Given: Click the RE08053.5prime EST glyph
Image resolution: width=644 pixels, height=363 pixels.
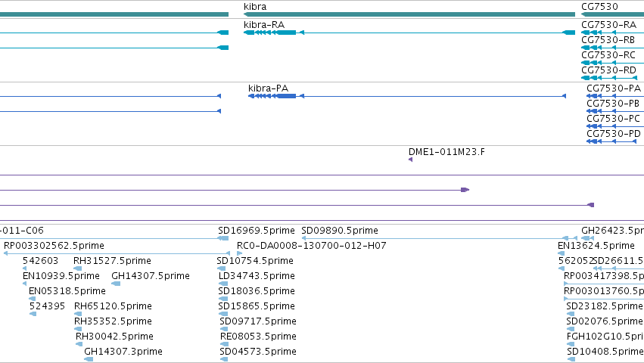Looking at the screenshot, I should 224,344.
